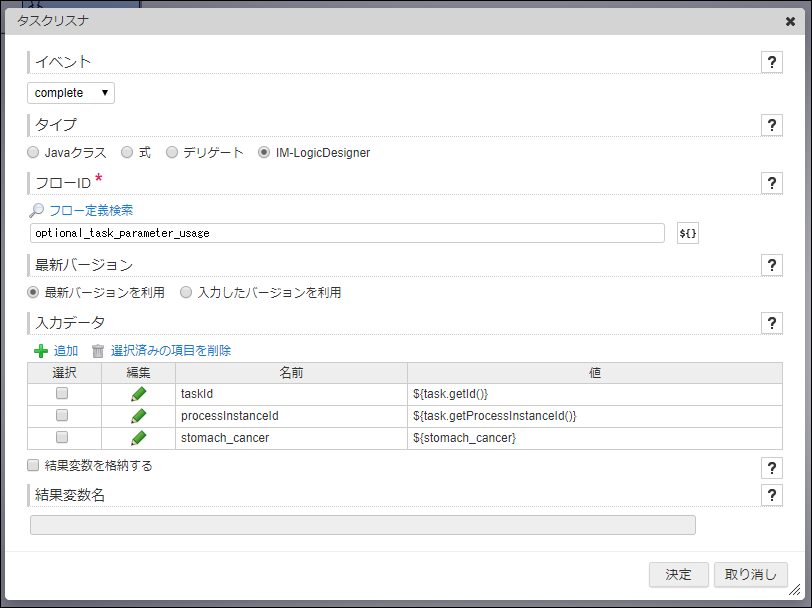Edit the taskId row with its pencil icon
Viewport: 812px width, 608px height.
[139, 393]
